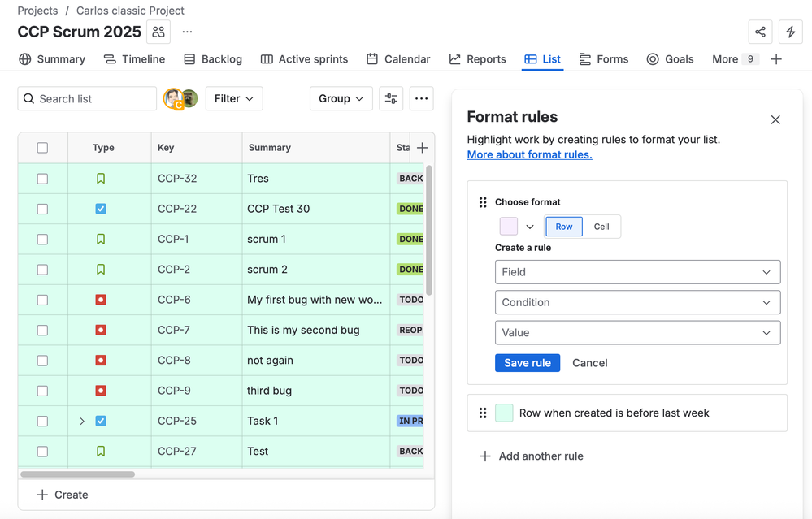Open the view settings sliders icon

click(391, 98)
